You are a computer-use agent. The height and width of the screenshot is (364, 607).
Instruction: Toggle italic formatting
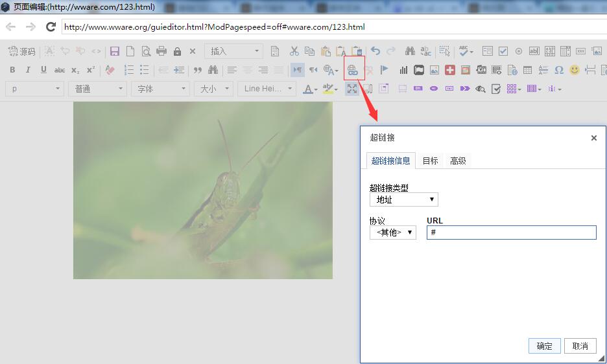tap(28, 70)
